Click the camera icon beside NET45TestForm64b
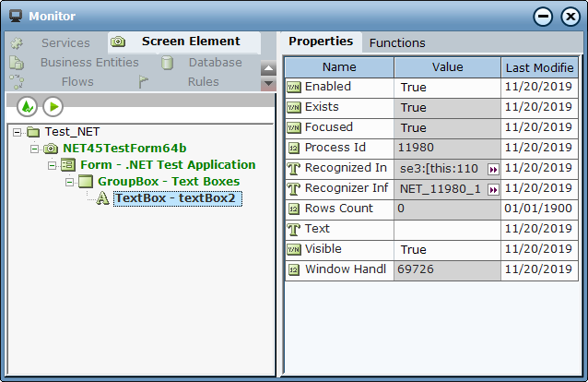Image resolution: width=588 pixels, height=382 pixels. [x=51, y=149]
